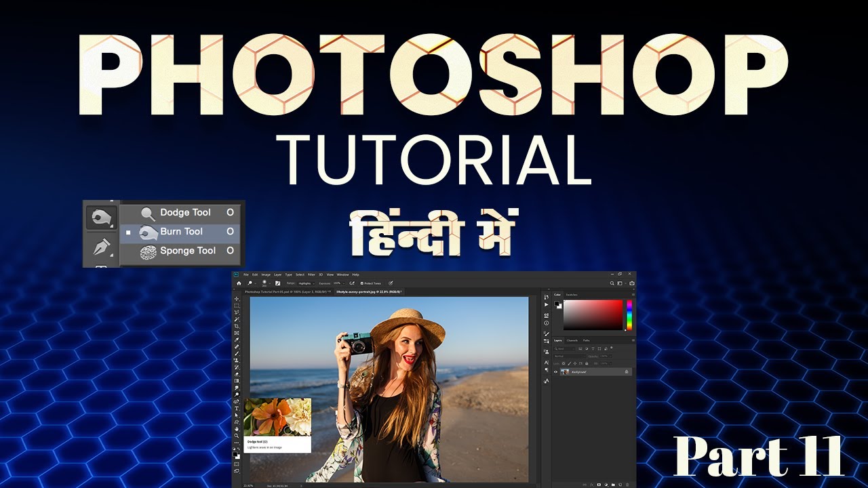868x488 pixels.
Task: Select the Eyedropper tool
Action: (x=237, y=340)
